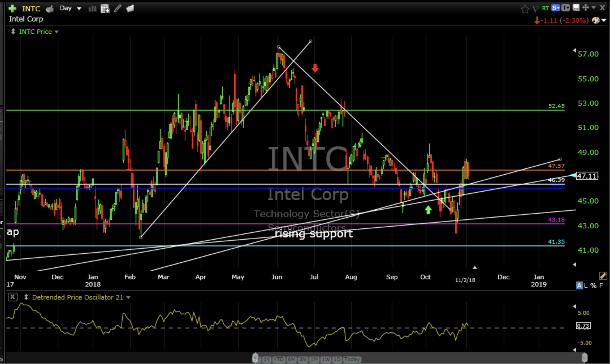Expand Detrended Price Oscillator 21 dropdown

coord(128,297)
